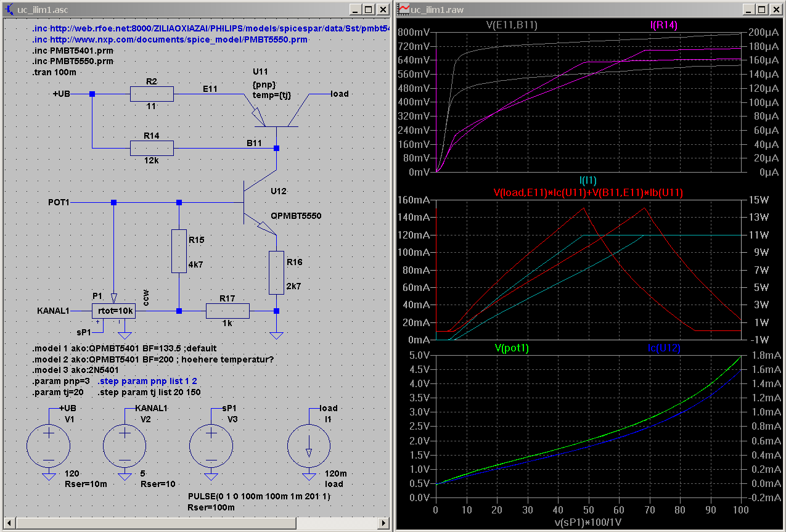The width and height of the screenshot is (786, 532).
Task: Click the .param tj=20 directive
Action: coord(57,392)
